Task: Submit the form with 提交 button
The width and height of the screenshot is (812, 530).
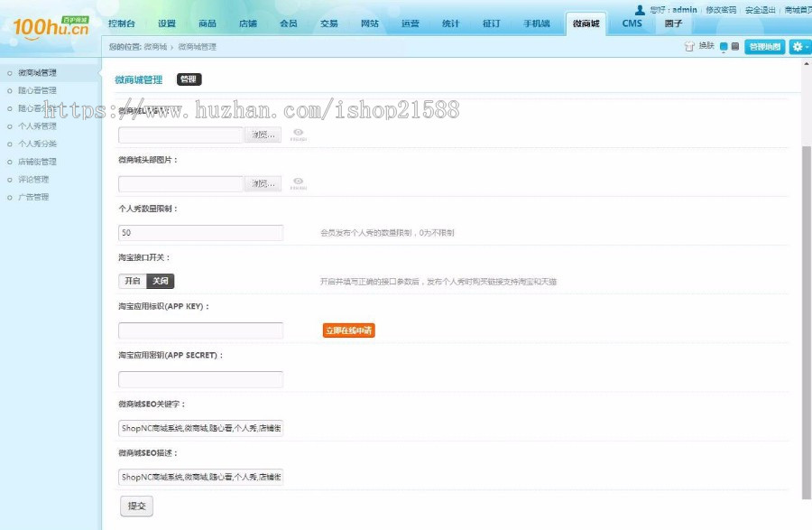Action: pyautogui.click(x=136, y=506)
